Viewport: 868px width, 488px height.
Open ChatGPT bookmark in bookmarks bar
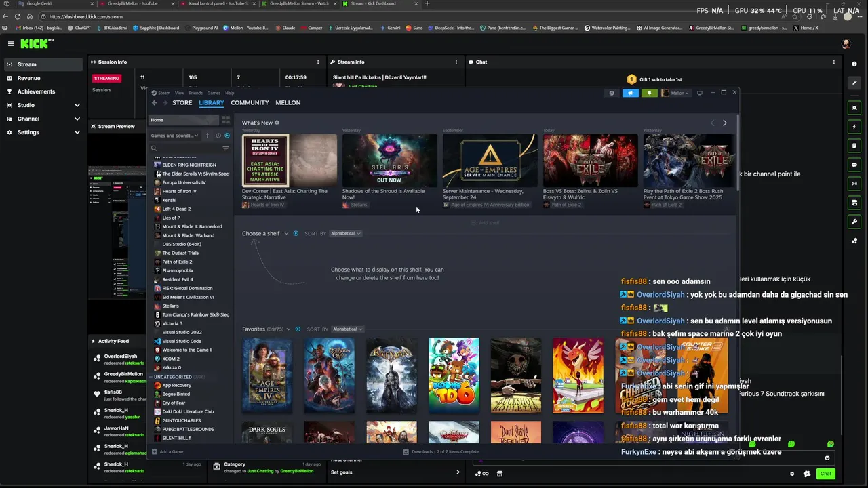[x=79, y=28]
